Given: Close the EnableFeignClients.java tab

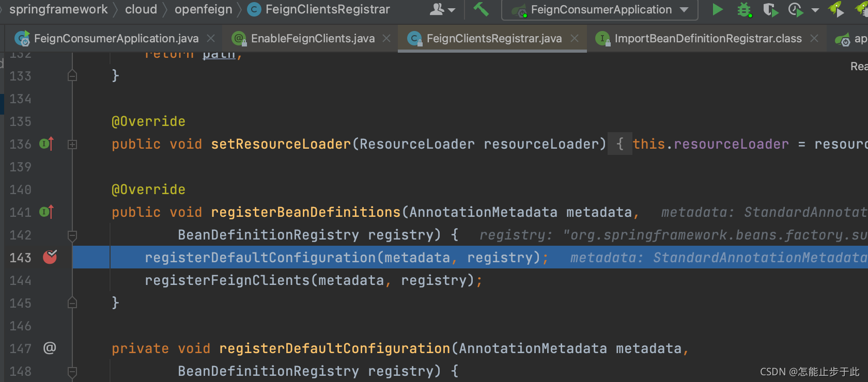Looking at the screenshot, I should (x=386, y=38).
